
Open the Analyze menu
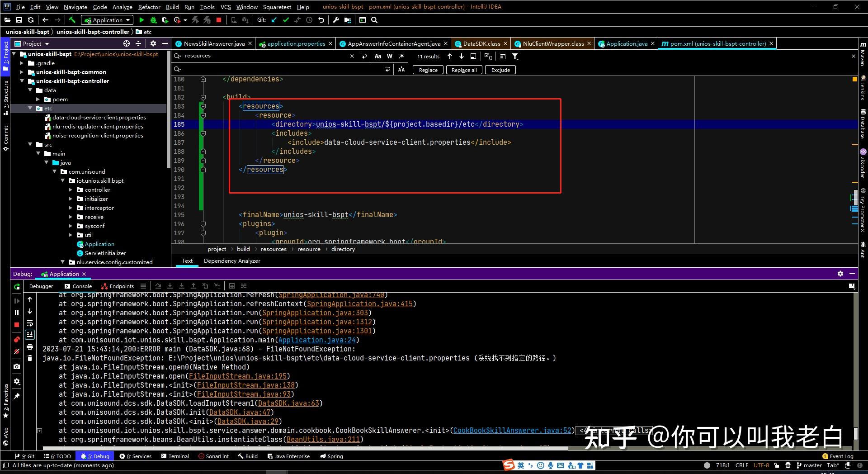(x=122, y=7)
